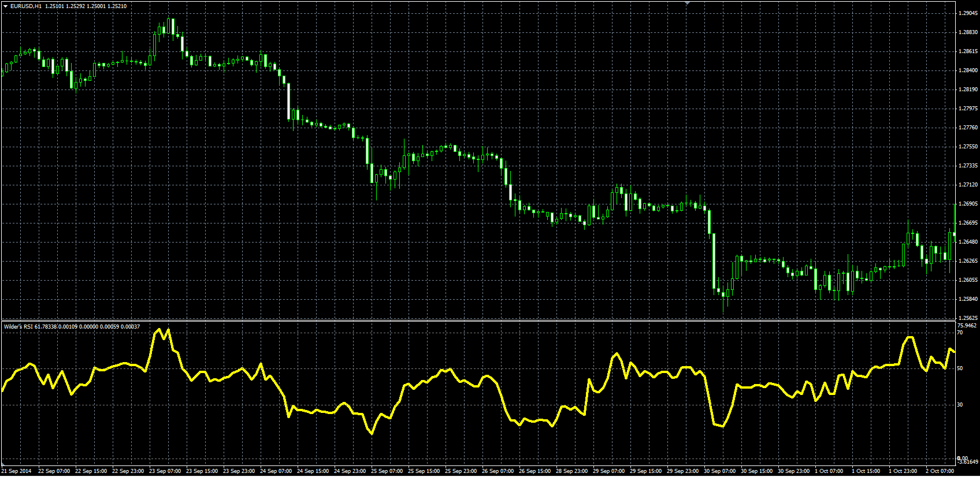Click the 22 Sep 07:00 time label
980x477 pixels.
pyautogui.click(x=54, y=471)
